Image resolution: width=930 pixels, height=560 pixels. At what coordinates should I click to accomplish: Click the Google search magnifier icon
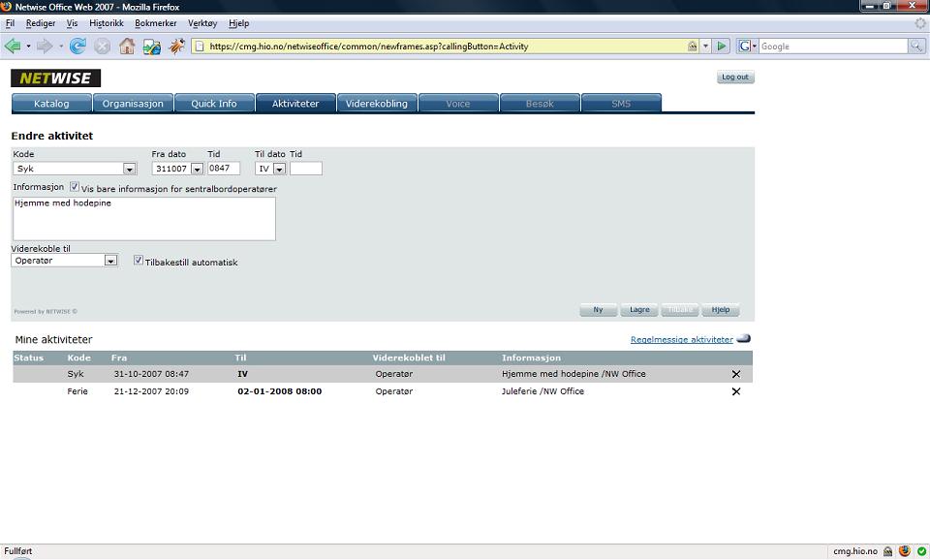tap(917, 46)
